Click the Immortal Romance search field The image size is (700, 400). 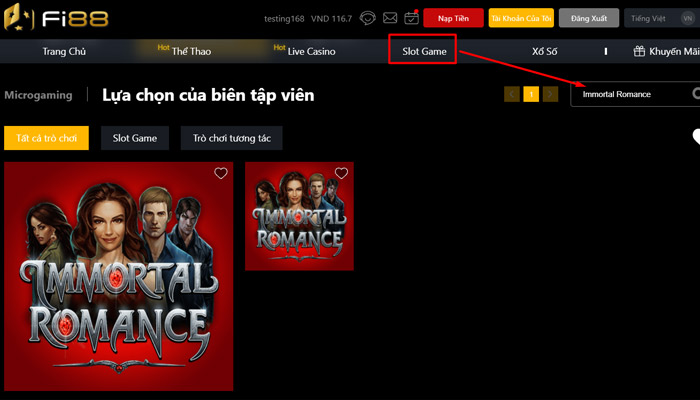(x=635, y=94)
